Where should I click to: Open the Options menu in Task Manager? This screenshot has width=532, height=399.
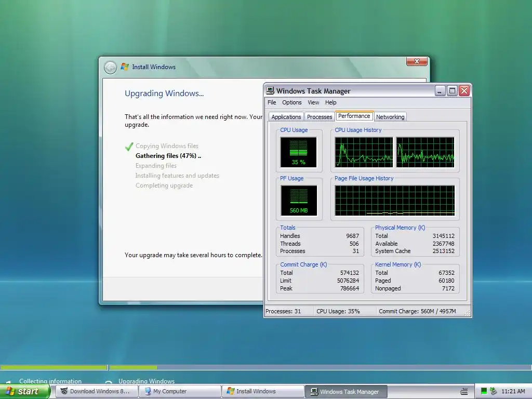pos(292,102)
